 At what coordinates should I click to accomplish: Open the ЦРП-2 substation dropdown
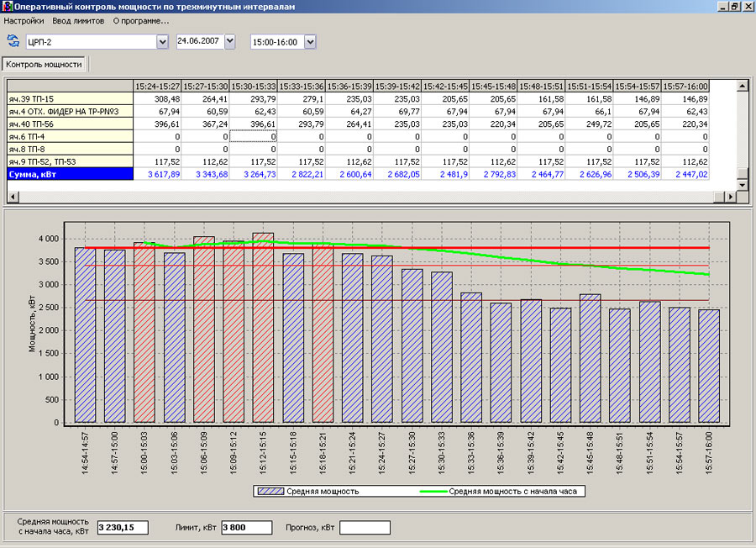point(162,41)
